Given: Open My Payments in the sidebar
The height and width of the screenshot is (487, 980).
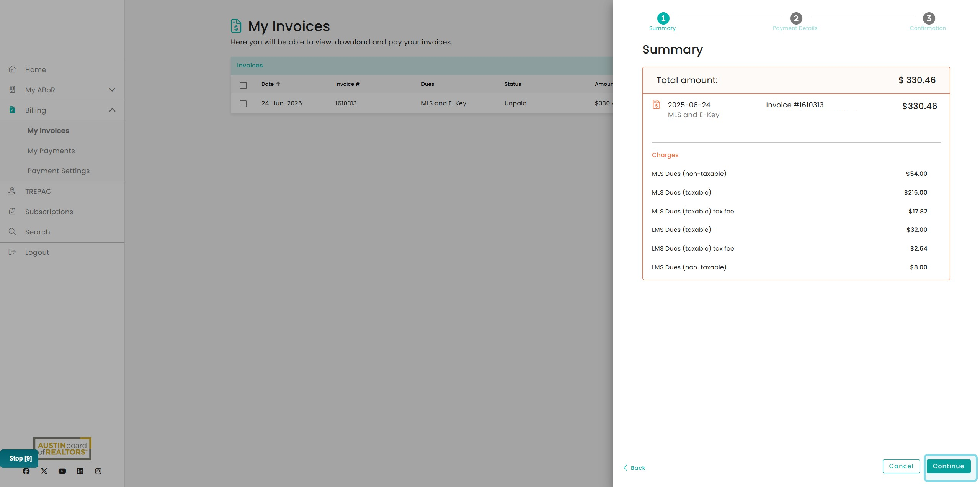Looking at the screenshot, I should coord(51,151).
